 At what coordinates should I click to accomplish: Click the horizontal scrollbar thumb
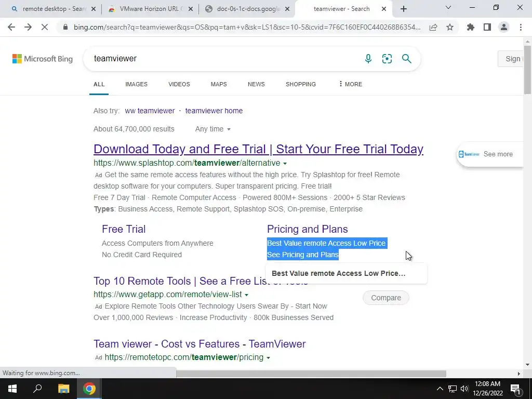pos(311,374)
